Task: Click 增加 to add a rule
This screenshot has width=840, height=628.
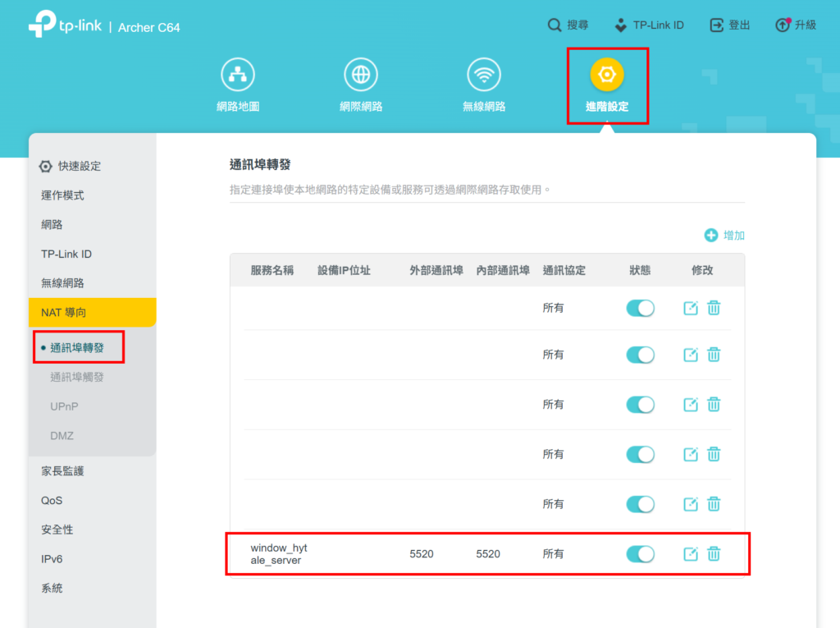Action: tap(725, 236)
